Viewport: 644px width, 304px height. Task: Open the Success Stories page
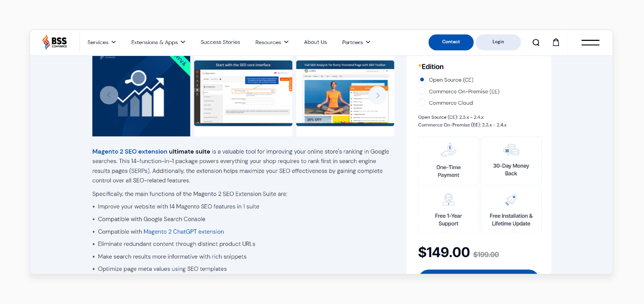220,42
